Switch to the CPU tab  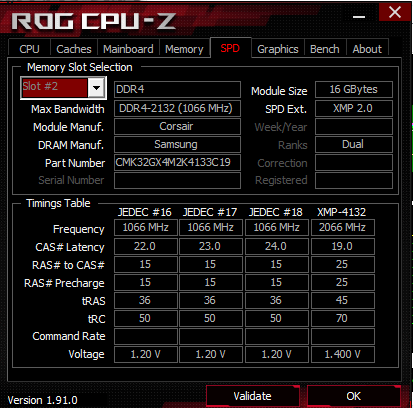tap(29, 49)
